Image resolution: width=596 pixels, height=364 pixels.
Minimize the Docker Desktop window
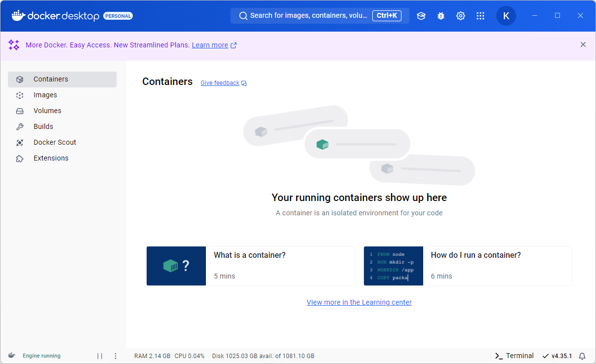(x=535, y=16)
